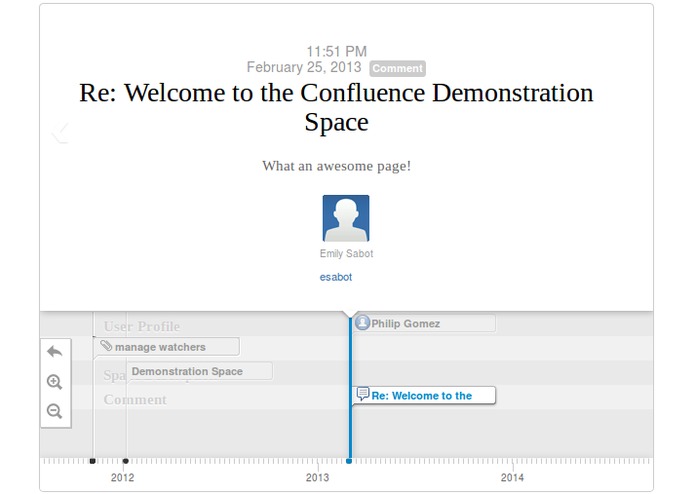
Task: Click the speech bubble icon on Re: Welcome
Action: [x=363, y=394]
